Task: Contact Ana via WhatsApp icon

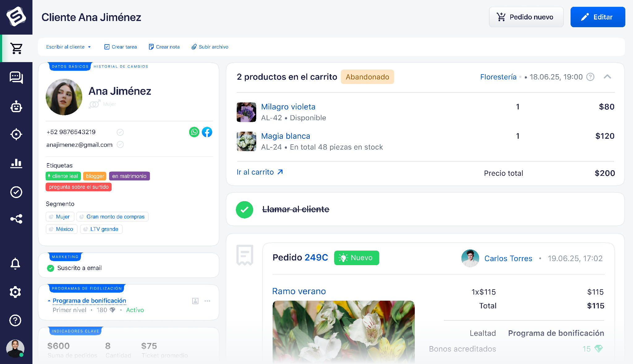Action: coord(194,132)
